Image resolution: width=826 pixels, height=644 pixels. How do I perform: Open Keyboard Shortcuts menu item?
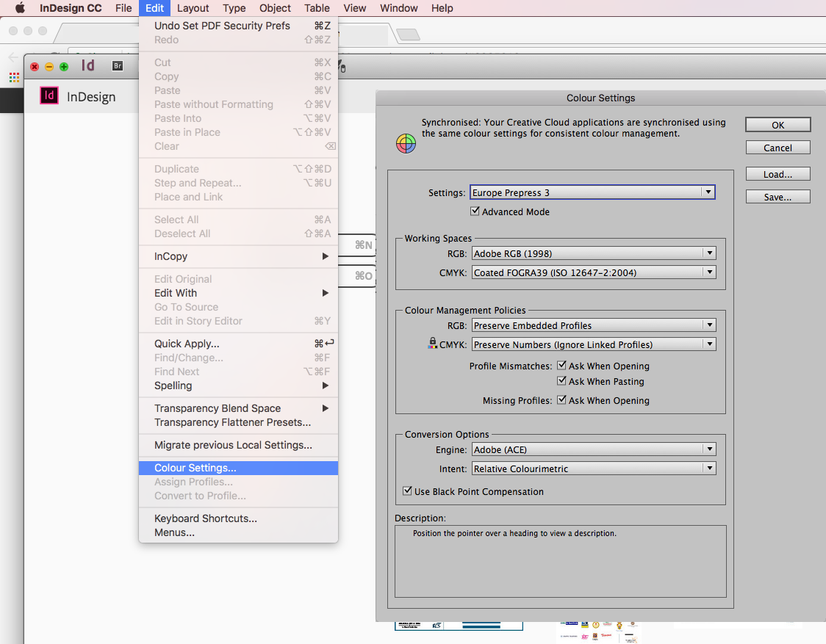pos(238,518)
